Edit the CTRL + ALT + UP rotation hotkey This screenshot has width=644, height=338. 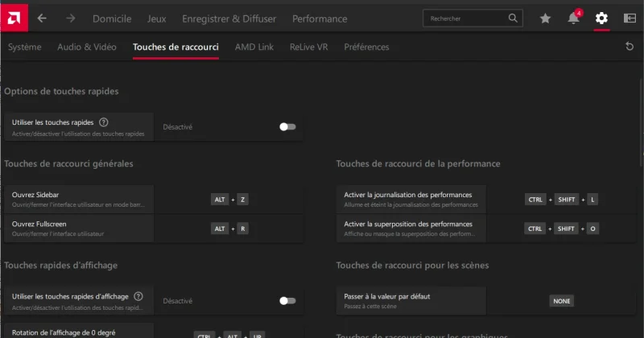(229, 335)
